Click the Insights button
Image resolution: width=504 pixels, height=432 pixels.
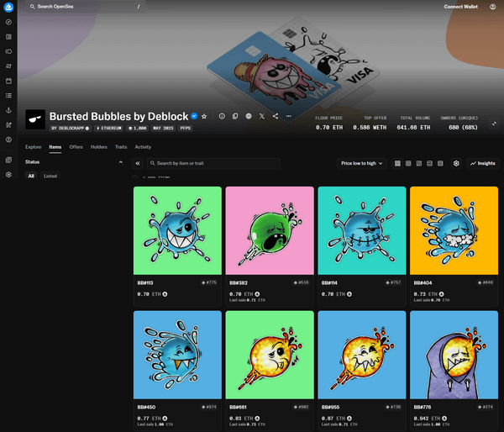pyautogui.click(x=483, y=163)
